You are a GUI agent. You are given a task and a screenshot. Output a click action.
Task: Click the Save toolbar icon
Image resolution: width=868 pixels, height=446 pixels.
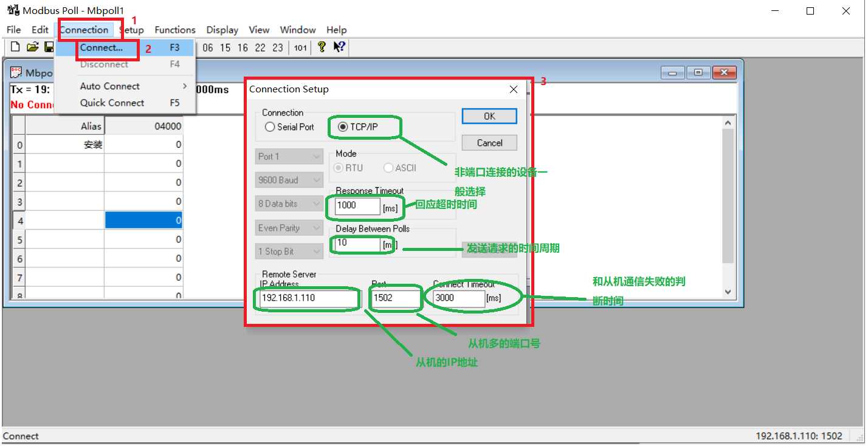click(50, 47)
